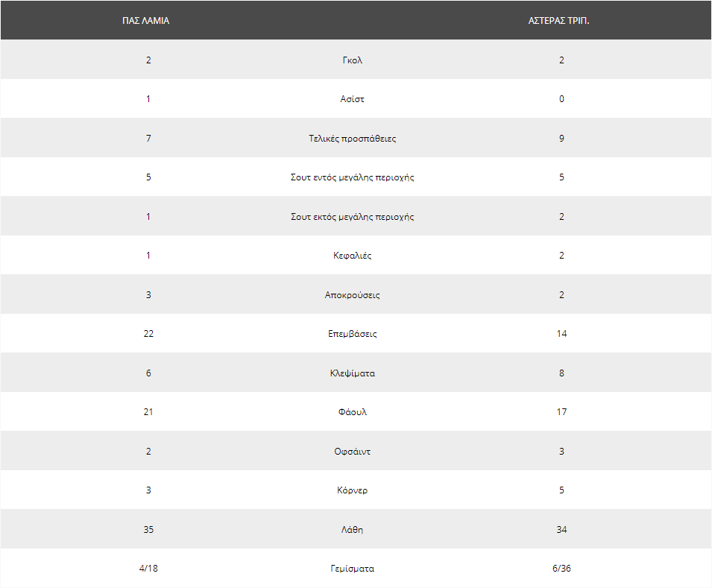Click Asteras's 6/36 crosses value
This screenshot has height=588, width=712.
pyautogui.click(x=561, y=569)
